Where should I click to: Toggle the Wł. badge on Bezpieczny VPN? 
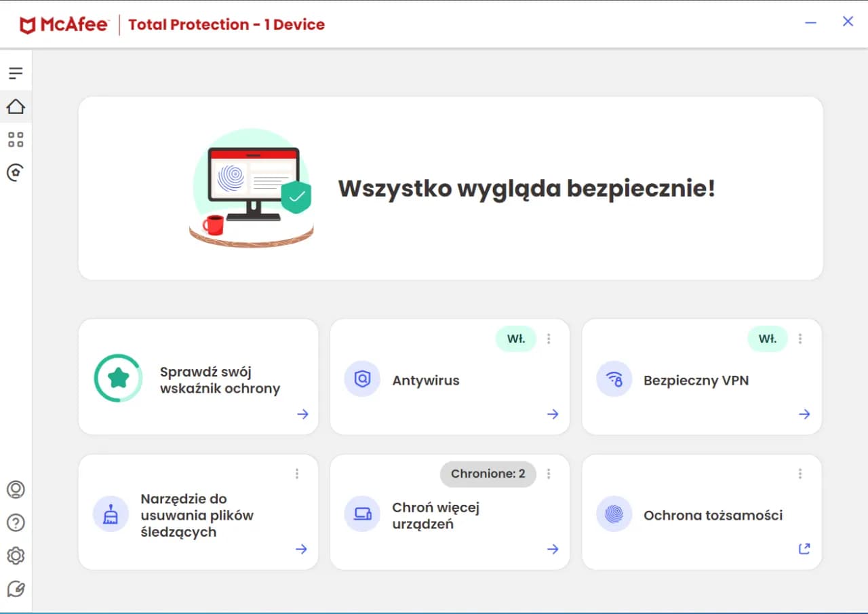click(x=767, y=339)
